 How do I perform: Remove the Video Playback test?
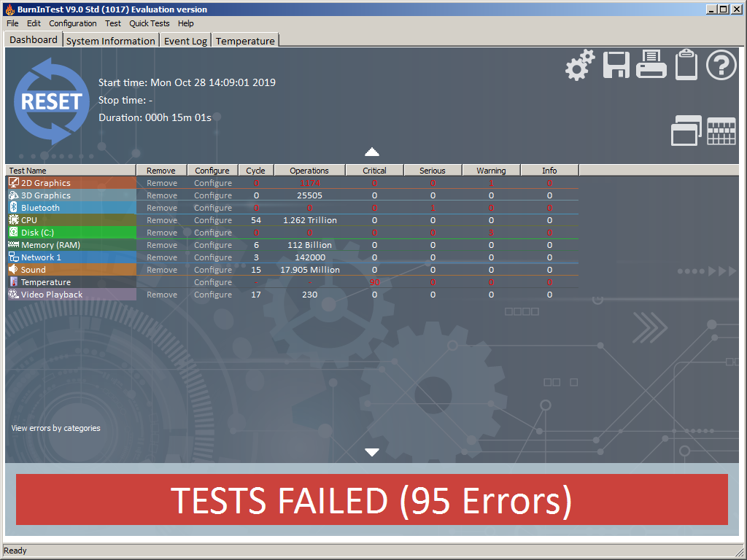(162, 295)
